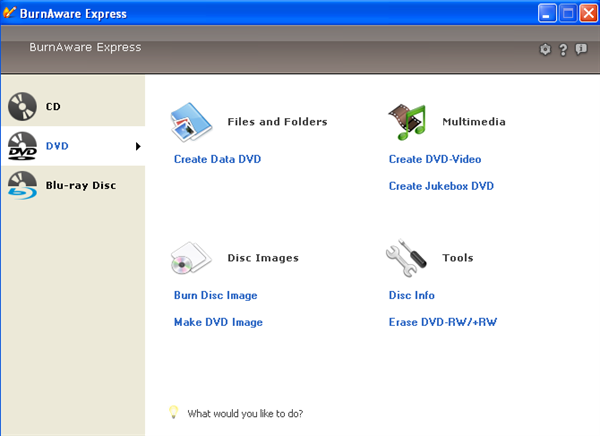
Task: Choose Make DVD Image
Action: point(218,322)
